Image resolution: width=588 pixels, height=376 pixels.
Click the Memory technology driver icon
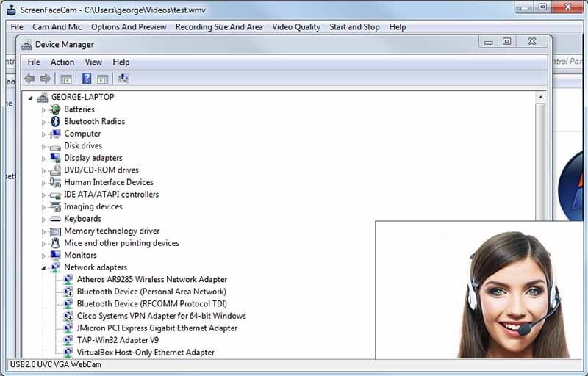56,231
